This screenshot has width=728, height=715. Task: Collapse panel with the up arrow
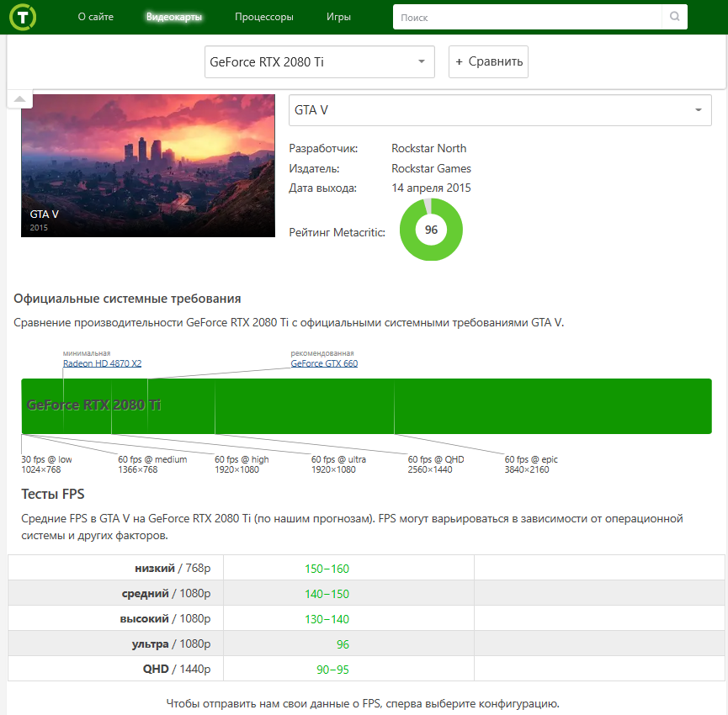[x=19, y=98]
